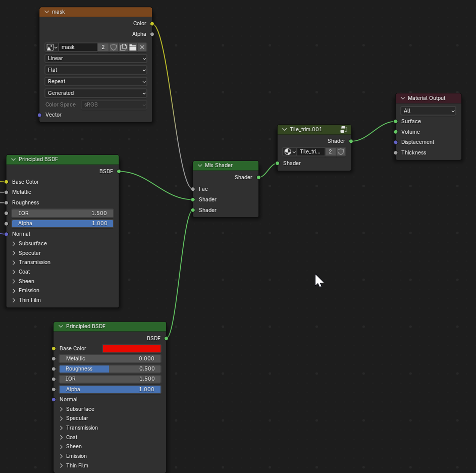Expand Transmission in lower Principled BSDF
Screen dimensions: 476x473
(x=61, y=428)
